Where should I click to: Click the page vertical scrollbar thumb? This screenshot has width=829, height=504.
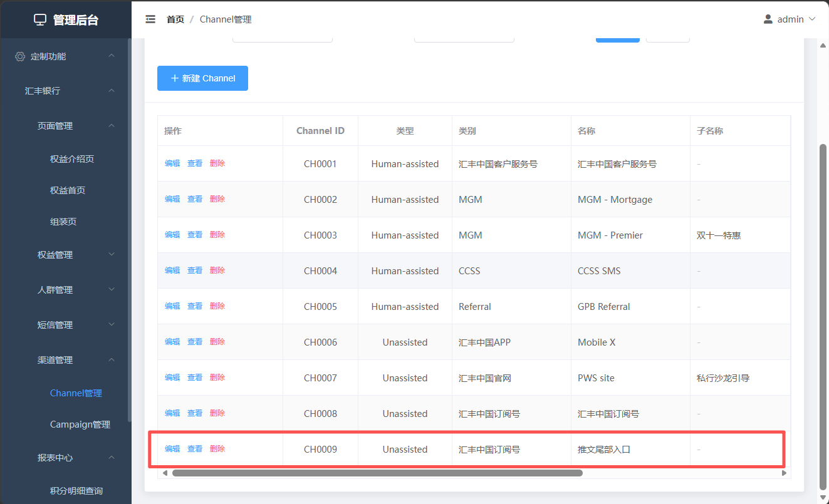823,316
